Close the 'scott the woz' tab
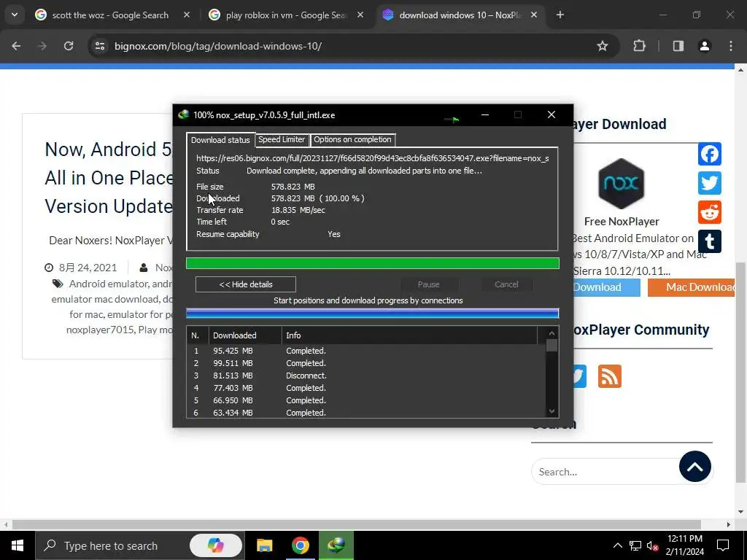The image size is (747, 560). coord(187,15)
